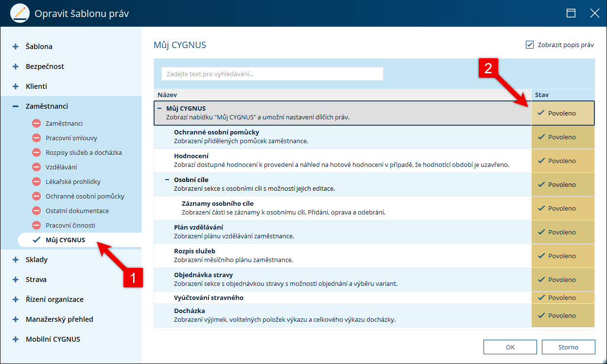Open Lékařské prohlídky in sidebar
This screenshot has width=607, height=364.
tap(73, 182)
